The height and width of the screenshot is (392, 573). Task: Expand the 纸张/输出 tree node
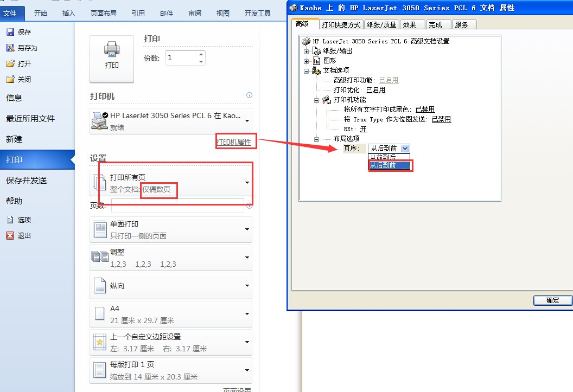coord(306,52)
